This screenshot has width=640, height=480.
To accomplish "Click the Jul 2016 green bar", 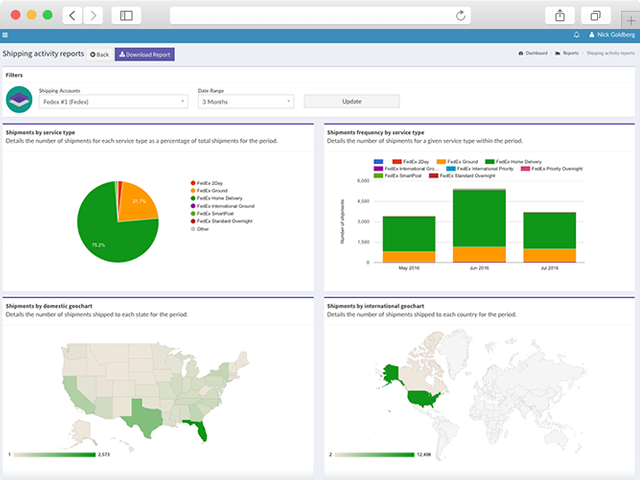I will click(x=549, y=231).
